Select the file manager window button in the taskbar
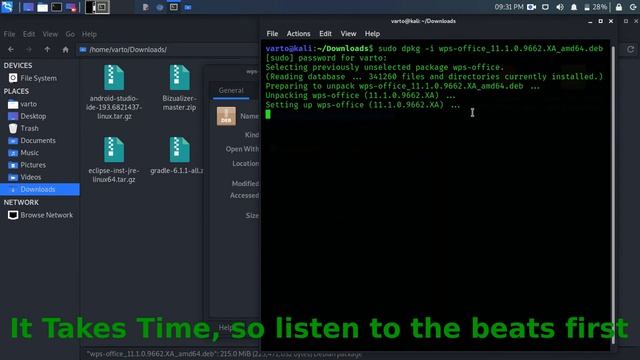Screen dimensions: 640x360 tap(188, 7)
